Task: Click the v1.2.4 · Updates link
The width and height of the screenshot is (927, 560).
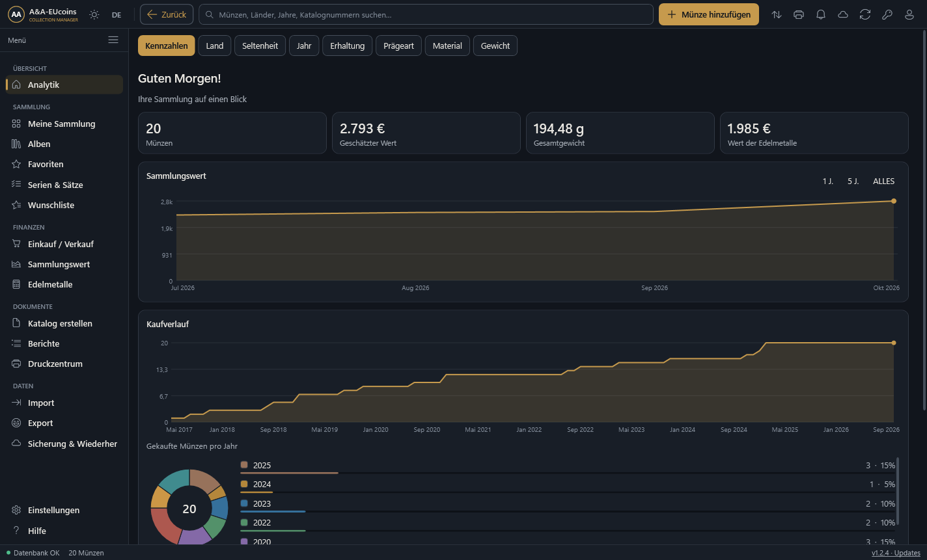Action: tap(896, 553)
